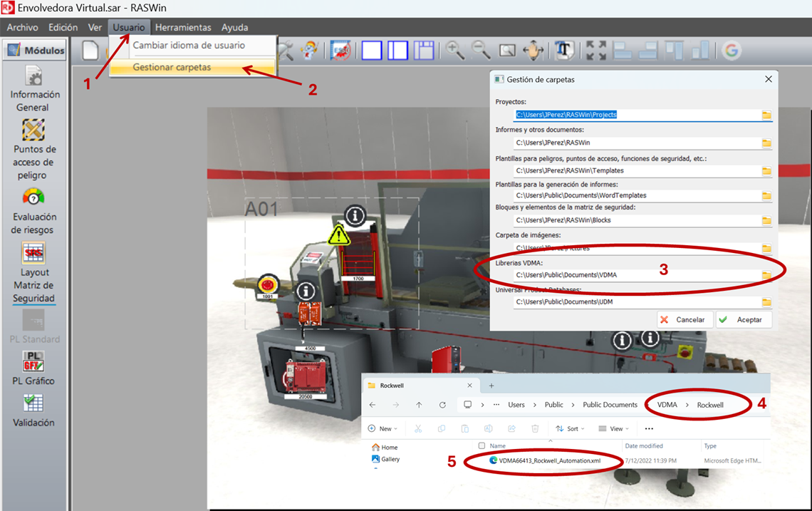Select the single-pane layout icon
Image resolution: width=812 pixels, height=511 pixels.
tap(372, 51)
